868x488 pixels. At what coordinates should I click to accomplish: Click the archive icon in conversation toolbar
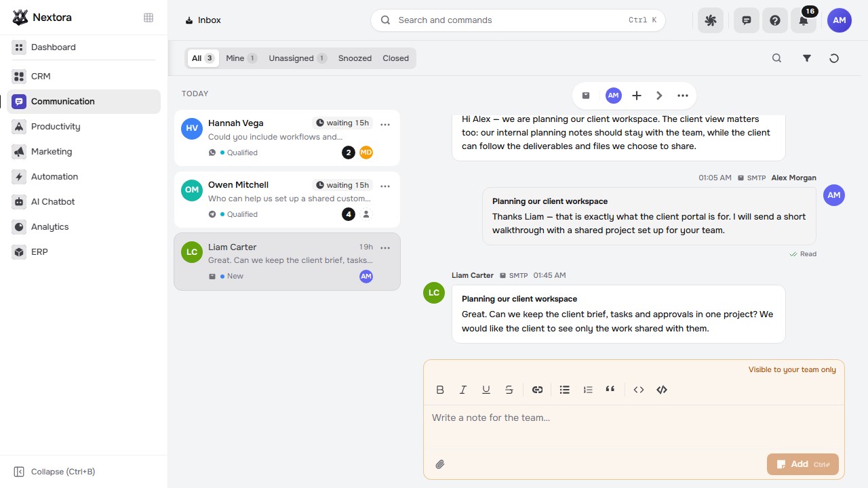[586, 96]
